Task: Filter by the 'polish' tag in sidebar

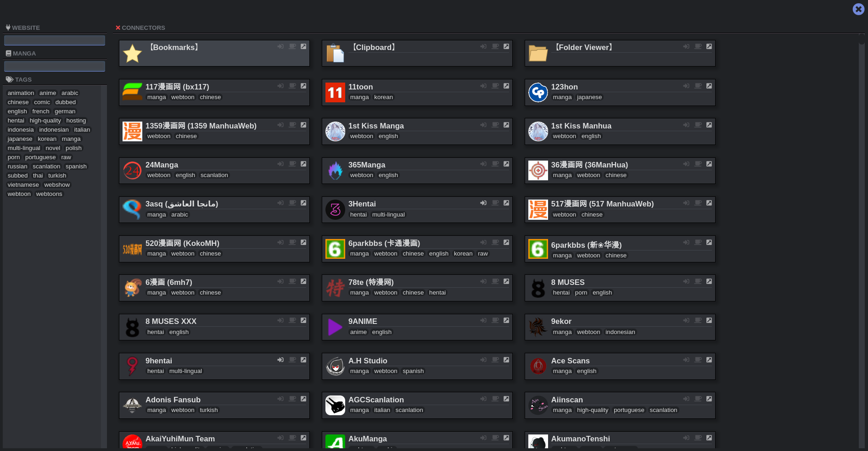Action: coord(73,148)
